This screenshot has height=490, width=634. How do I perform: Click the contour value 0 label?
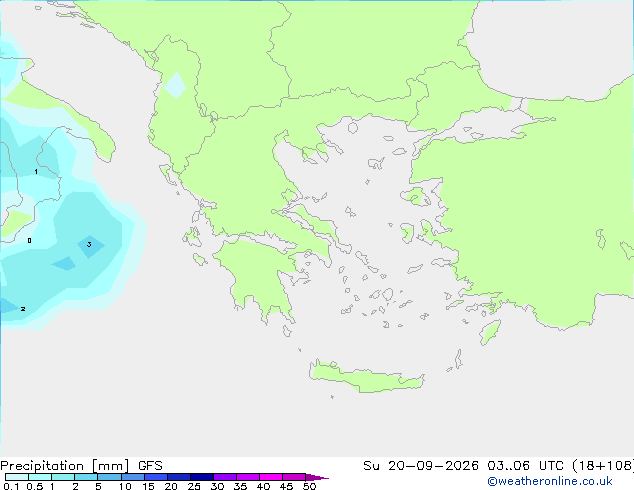29,241
